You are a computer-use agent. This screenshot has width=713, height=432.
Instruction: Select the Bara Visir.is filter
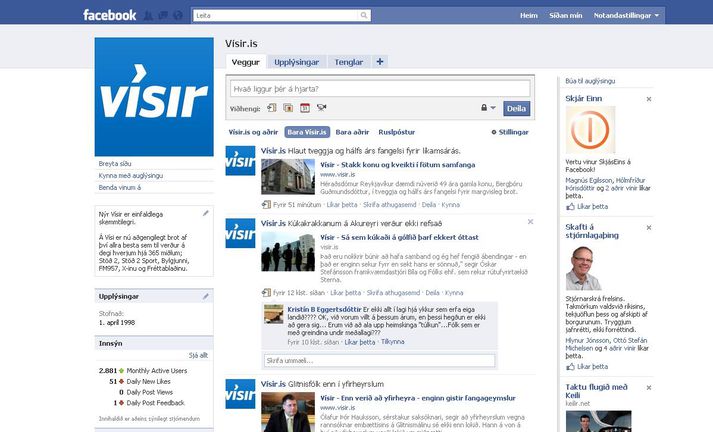point(307,132)
